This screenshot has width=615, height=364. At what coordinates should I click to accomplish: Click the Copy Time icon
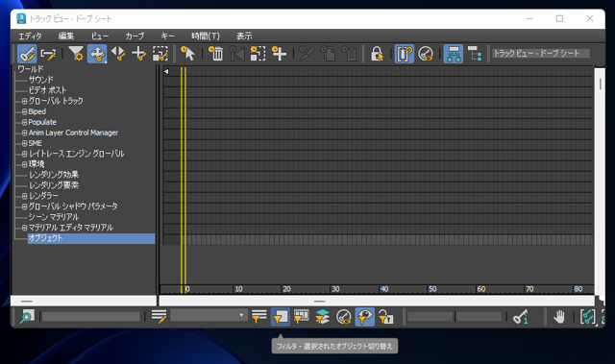pyautogui.click(x=328, y=54)
